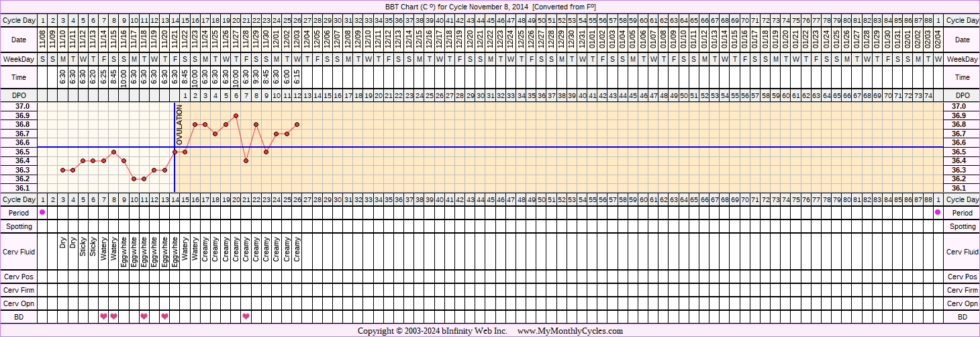Screen dimensions: 980x337
Task: Click the left Cerv Fluid row label
Action: [19, 252]
